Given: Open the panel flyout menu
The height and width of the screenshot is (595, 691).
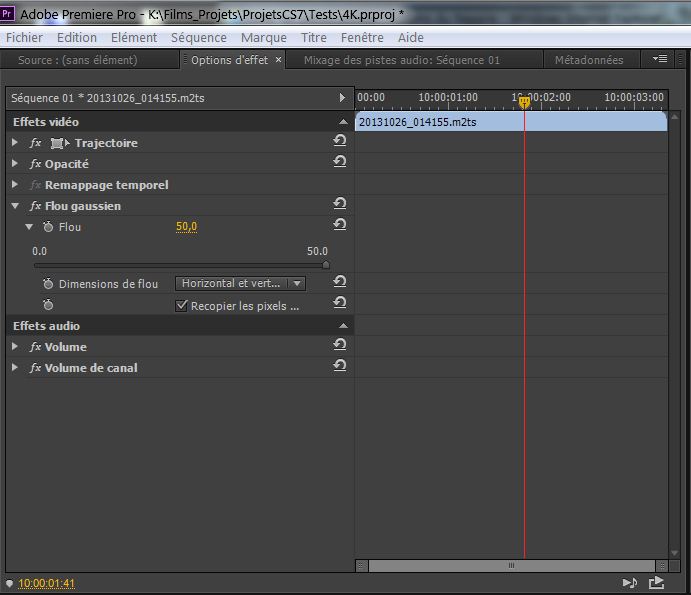Looking at the screenshot, I should pos(660,59).
